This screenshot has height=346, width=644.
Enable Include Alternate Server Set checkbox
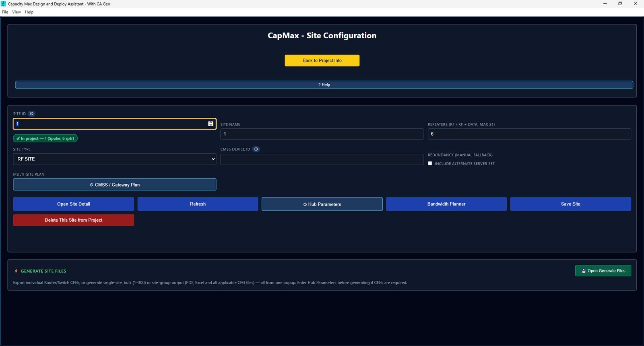coord(430,163)
